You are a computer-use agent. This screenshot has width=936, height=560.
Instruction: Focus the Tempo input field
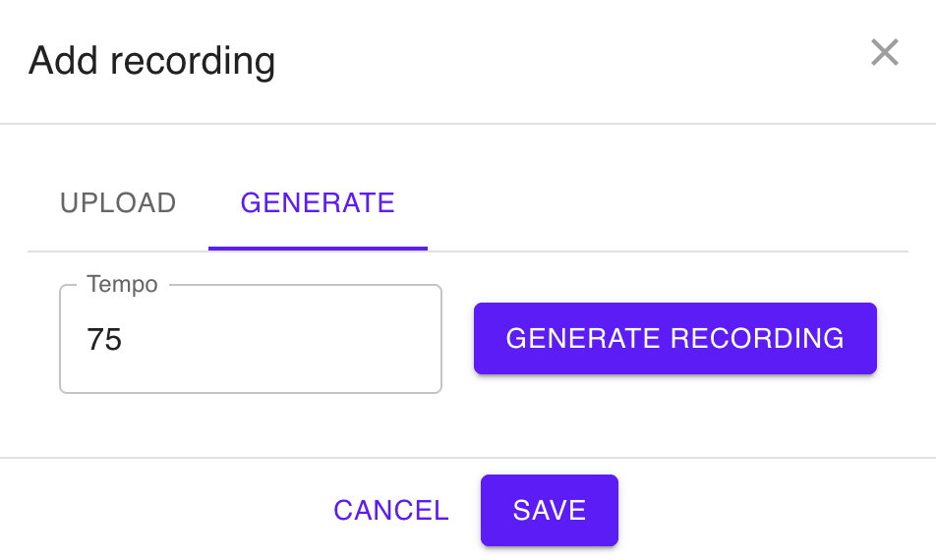(x=251, y=339)
